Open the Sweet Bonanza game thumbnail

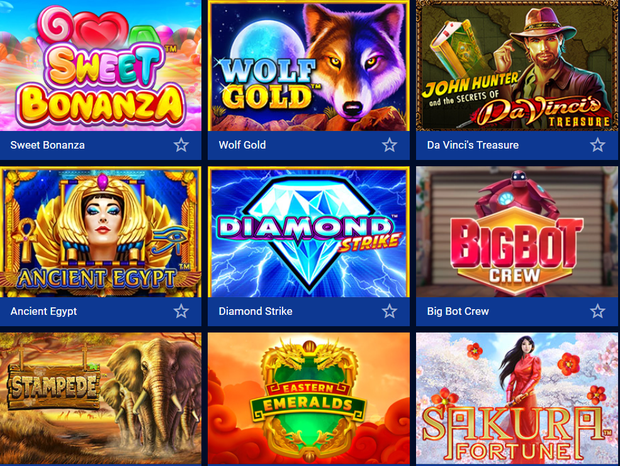tap(100, 65)
